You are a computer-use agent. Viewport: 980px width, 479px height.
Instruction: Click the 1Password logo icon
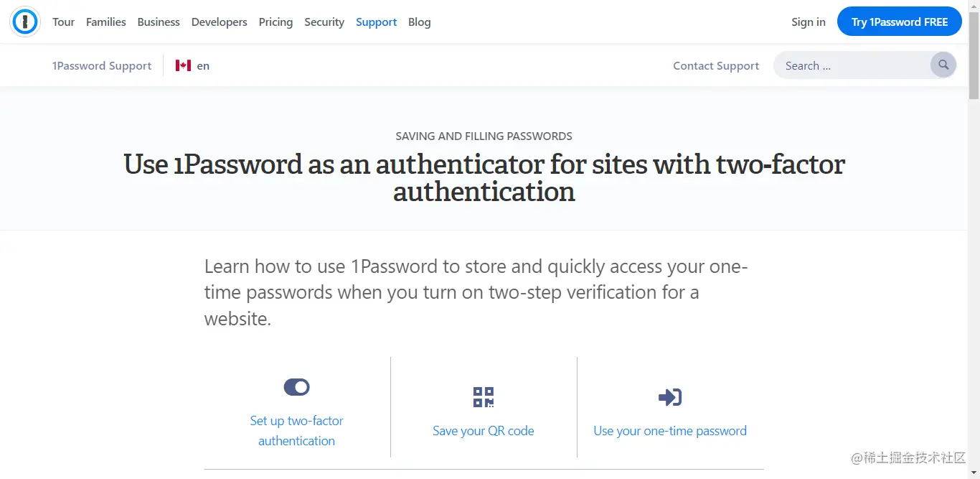click(24, 22)
